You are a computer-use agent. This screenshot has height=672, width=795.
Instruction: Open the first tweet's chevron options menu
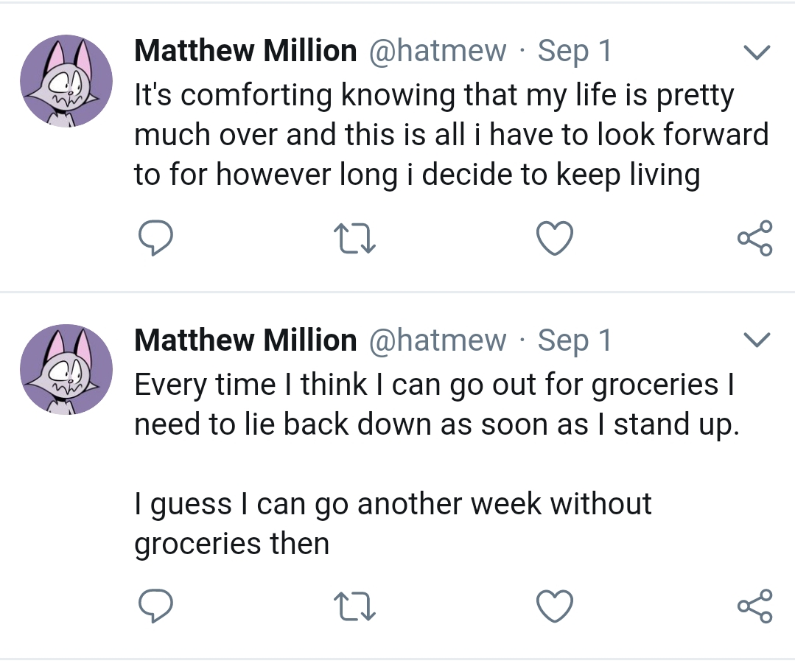pos(756,52)
